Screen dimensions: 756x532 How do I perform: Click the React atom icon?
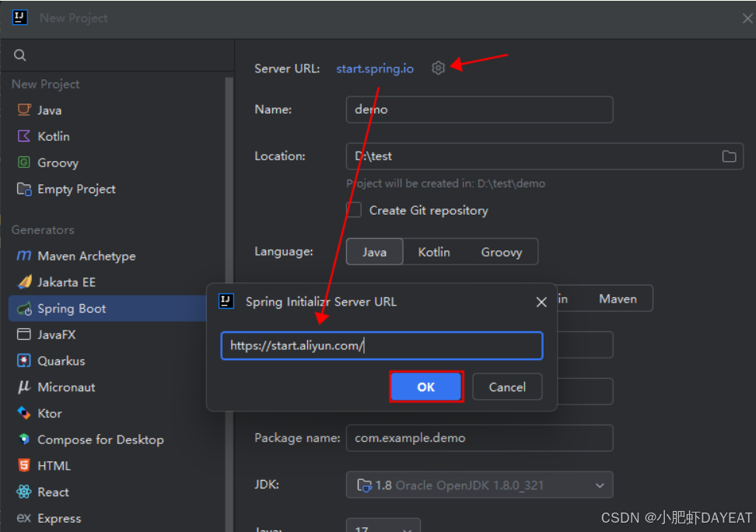click(x=24, y=492)
